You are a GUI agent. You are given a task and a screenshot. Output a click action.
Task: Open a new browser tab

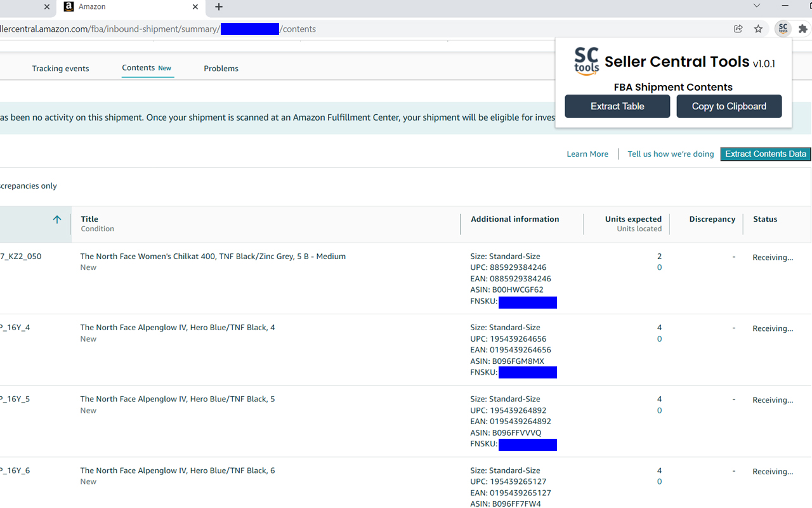219,7
